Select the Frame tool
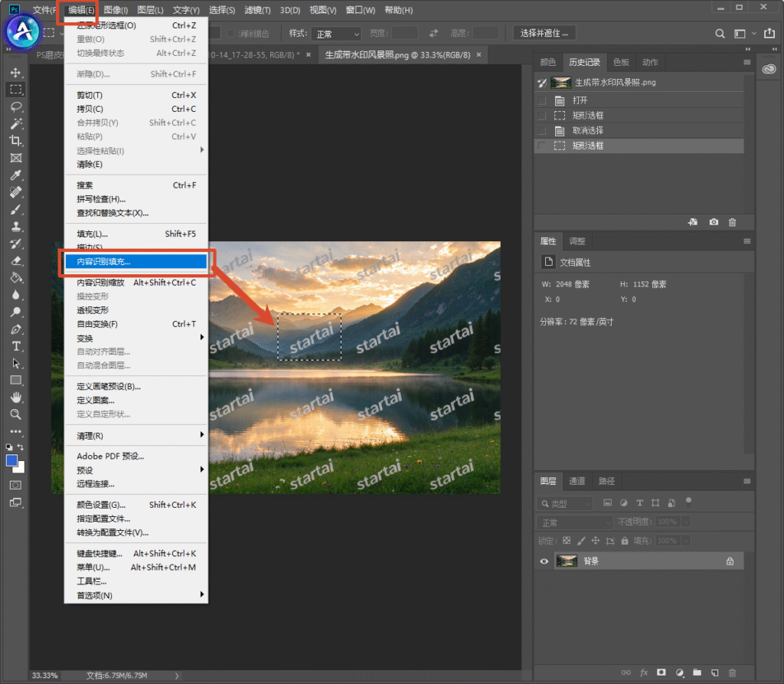The height and width of the screenshot is (684, 784). click(15, 158)
